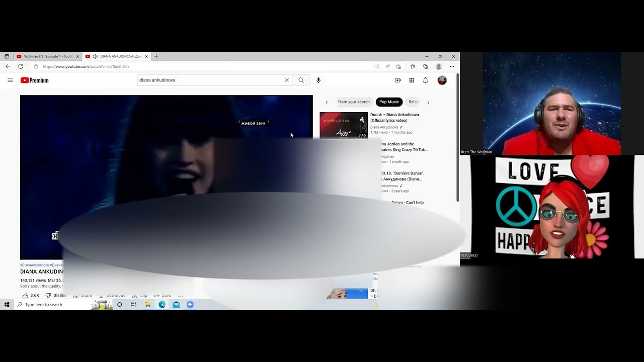Open Edge Collections icon
Viewport: 644px width, 362px height.
[x=426, y=66]
